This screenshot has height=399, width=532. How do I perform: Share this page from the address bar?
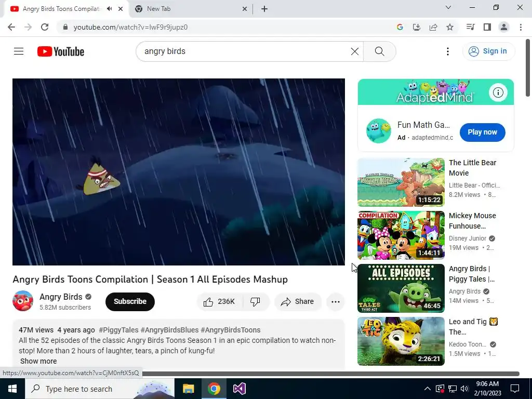[433, 27]
